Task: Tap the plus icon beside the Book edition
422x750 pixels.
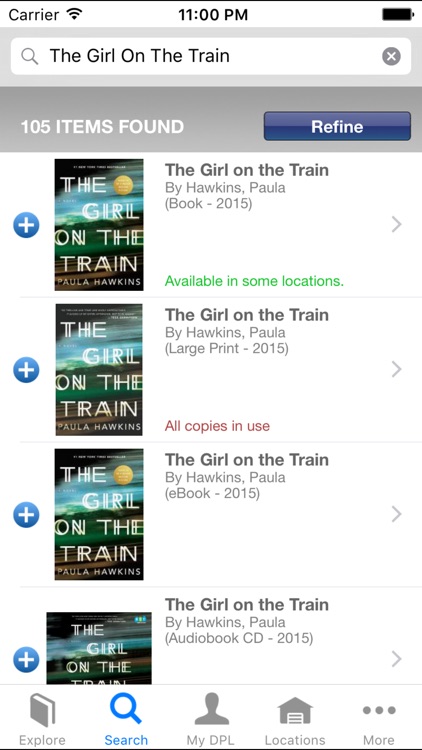Action: pyautogui.click(x=26, y=225)
